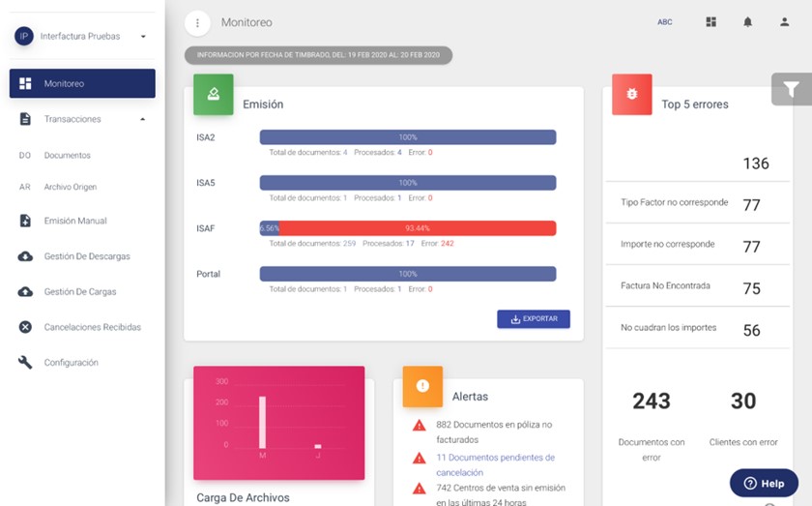
Task: Export emission data with EXPORTAR button
Action: pos(534,319)
